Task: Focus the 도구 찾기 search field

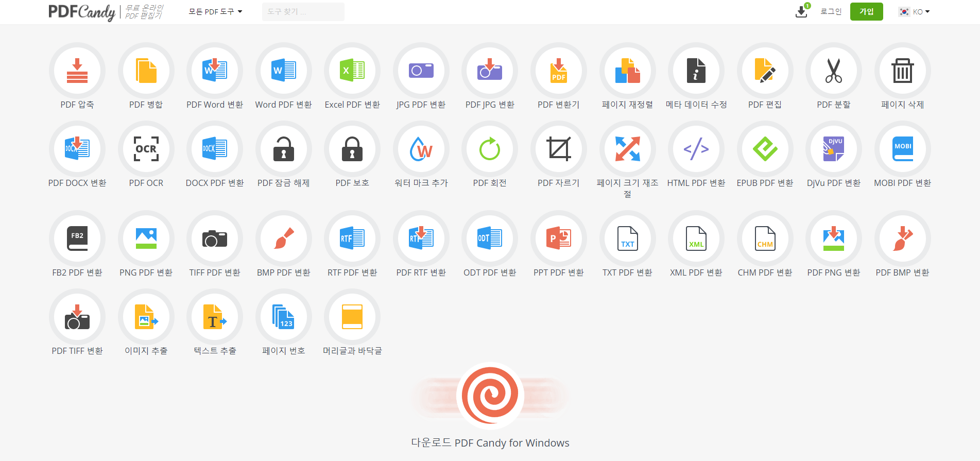Action: point(303,11)
